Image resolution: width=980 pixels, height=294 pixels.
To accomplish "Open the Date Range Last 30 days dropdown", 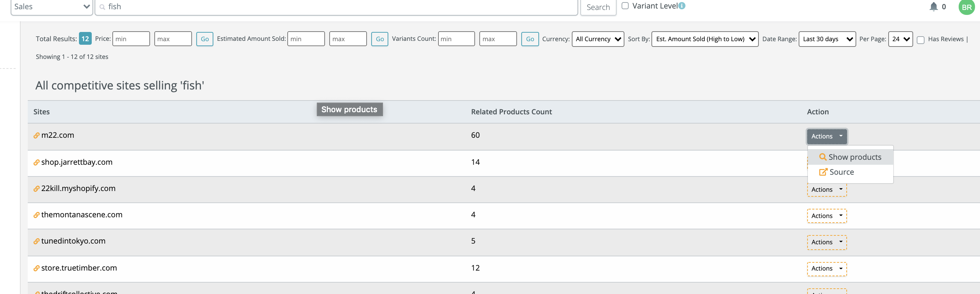I will pyautogui.click(x=827, y=39).
